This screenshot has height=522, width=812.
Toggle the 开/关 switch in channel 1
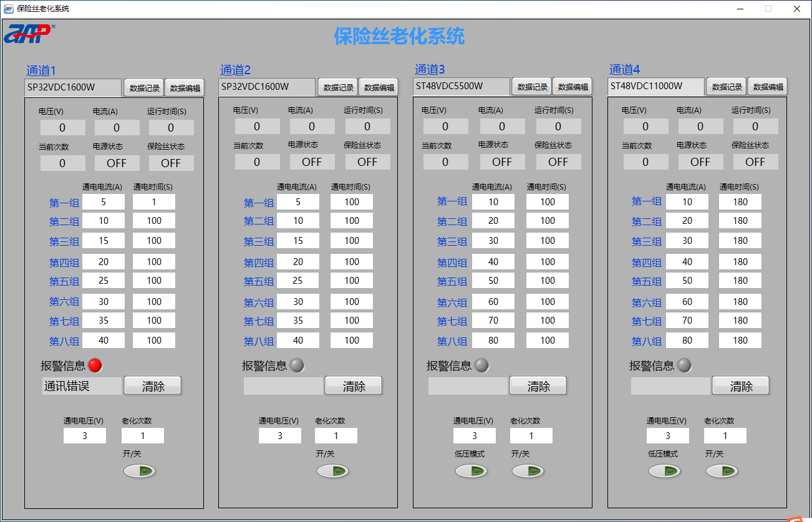click(x=139, y=471)
